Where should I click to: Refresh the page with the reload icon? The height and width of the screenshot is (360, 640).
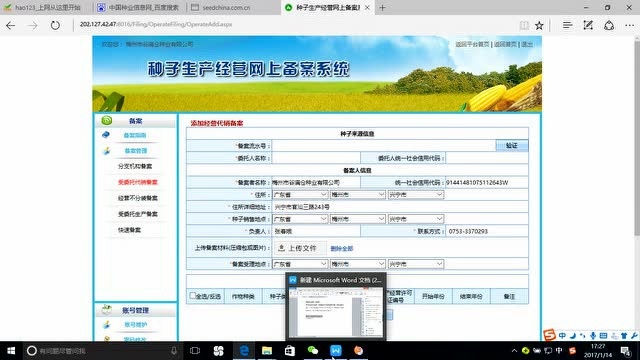click(55, 25)
